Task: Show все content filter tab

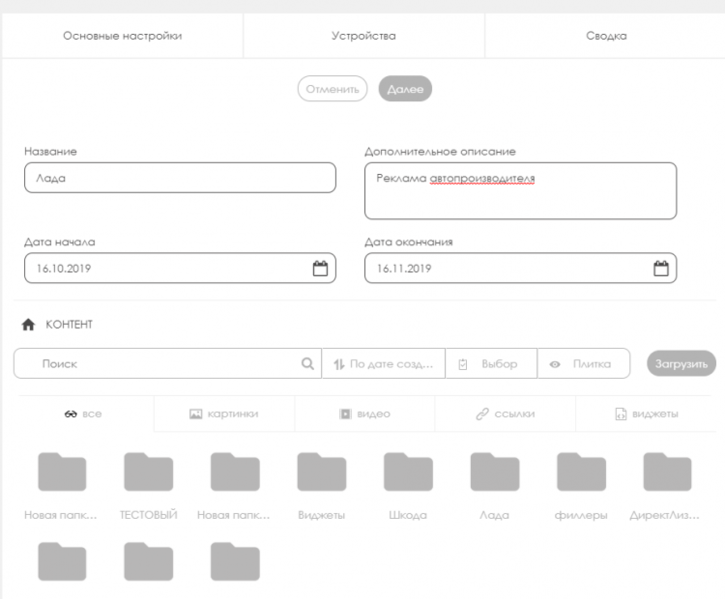Action: pos(84,414)
